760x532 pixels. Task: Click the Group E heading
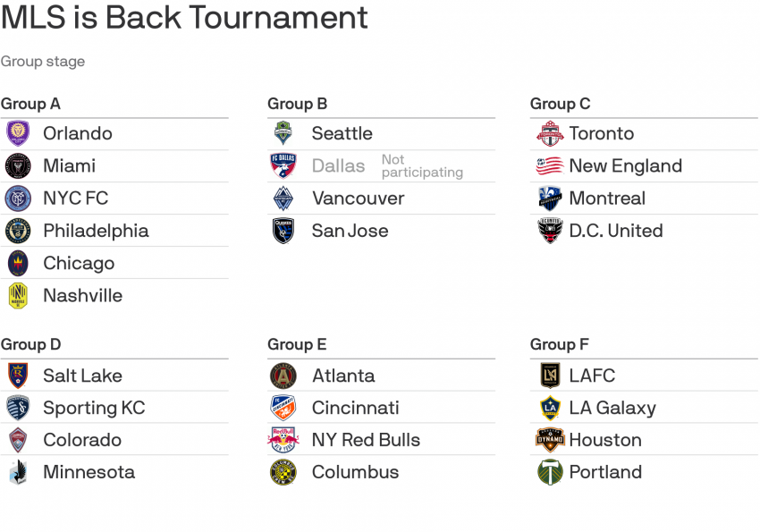297,344
